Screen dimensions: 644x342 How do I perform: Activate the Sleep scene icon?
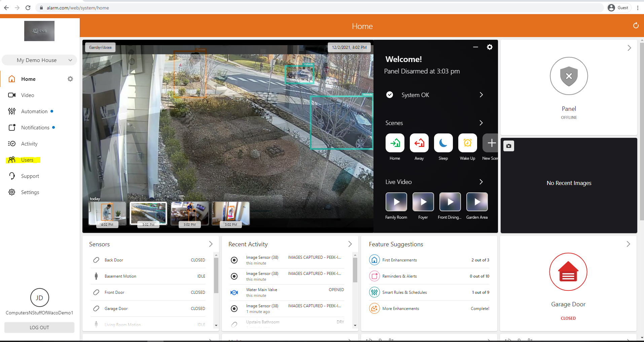(443, 143)
